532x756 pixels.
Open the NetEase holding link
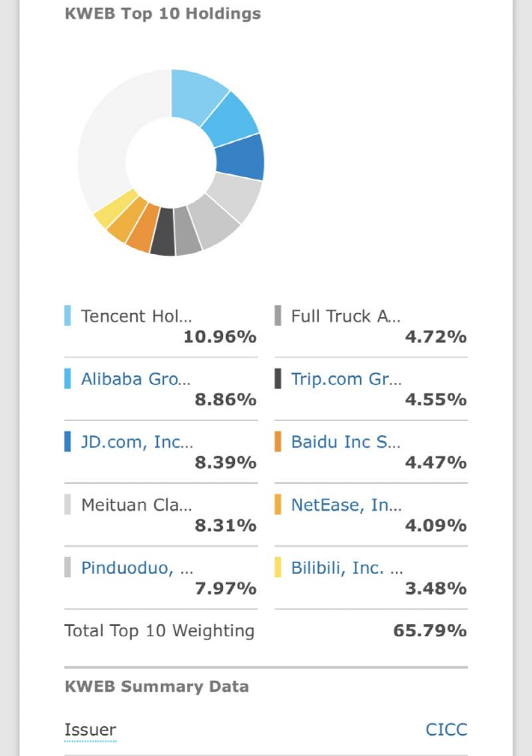[346, 505]
